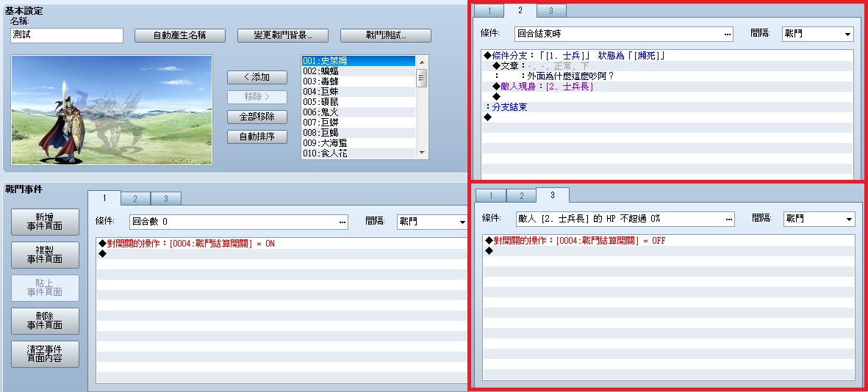The image size is (868, 392).
Task: Click the line 外面為什麼這麼吵阿？
Action: tap(667, 76)
